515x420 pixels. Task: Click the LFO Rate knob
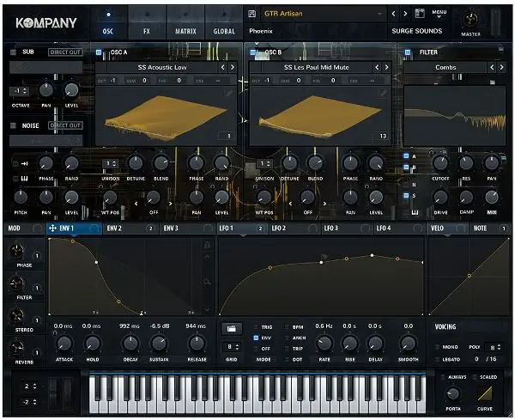pyautogui.click(x=324, y=343)
